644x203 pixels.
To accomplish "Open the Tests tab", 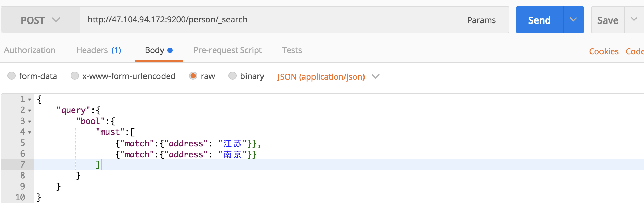I will (x=292, y=50).
